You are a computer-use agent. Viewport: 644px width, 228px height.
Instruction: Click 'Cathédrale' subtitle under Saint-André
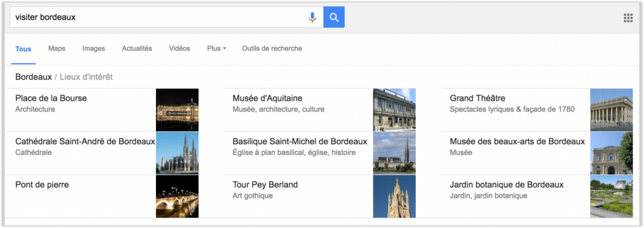pyautogui.click(x=33, y=152)
